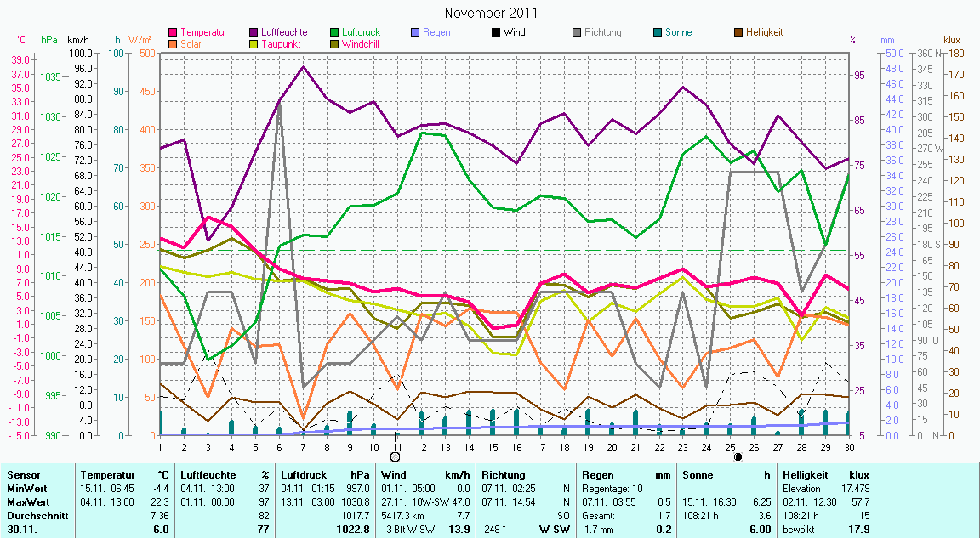Click the teal Sonne legend swatch
Image resolution: width=980 pixels, height=538 pixels.
pyautogui.click(x=658, y=33)
